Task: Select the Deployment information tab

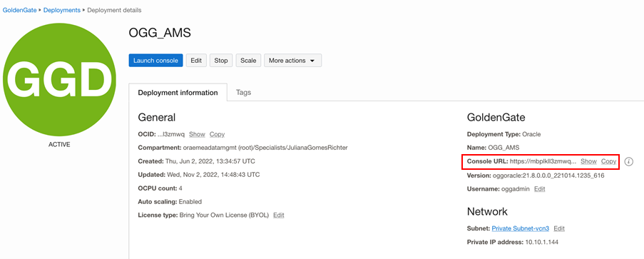Action: tap(178, 93)
